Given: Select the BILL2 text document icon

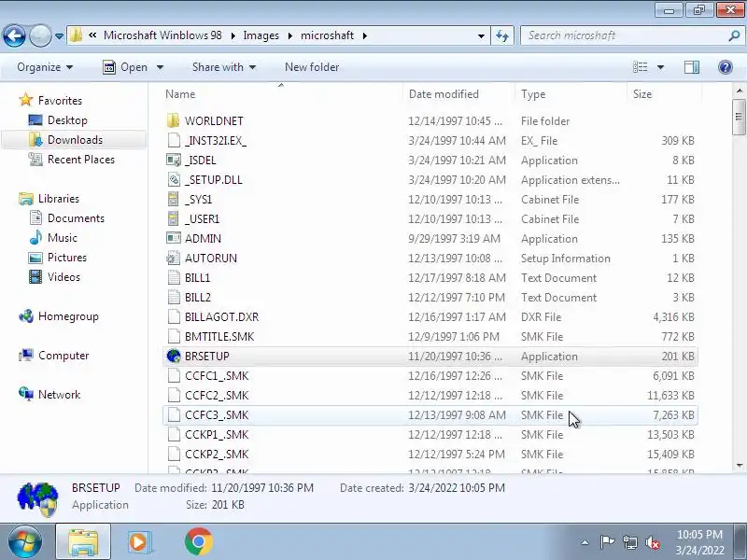Looking at the screenshot, I should [174, 297].
